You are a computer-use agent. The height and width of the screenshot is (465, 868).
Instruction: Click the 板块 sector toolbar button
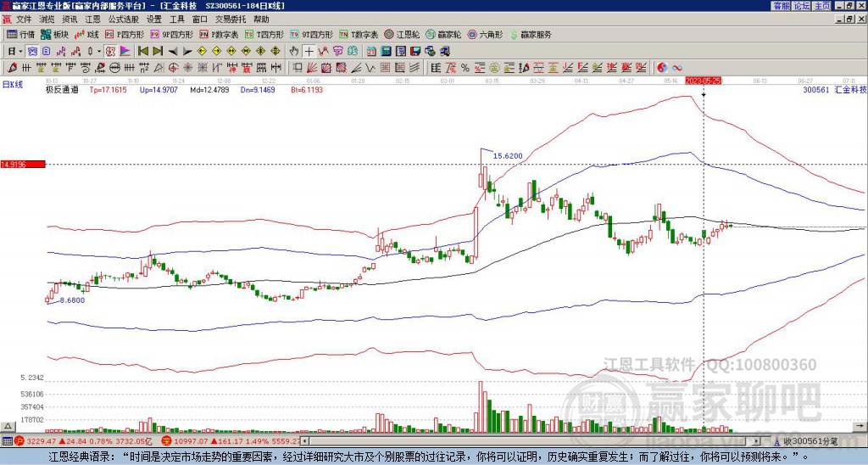click(x=54, y=34)
